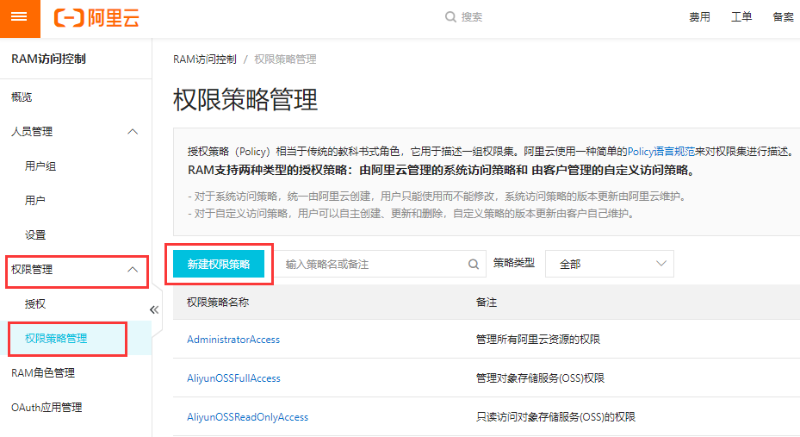Open 工单 in the top bar
The height and width of the screenshot is (437, 800).
tap(741, 17)
